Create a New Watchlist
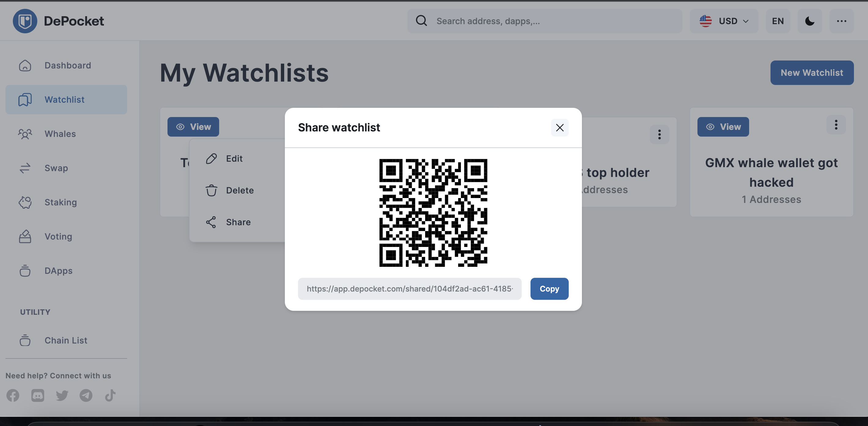Screen dimensions: 868x426 pos(812,72)
